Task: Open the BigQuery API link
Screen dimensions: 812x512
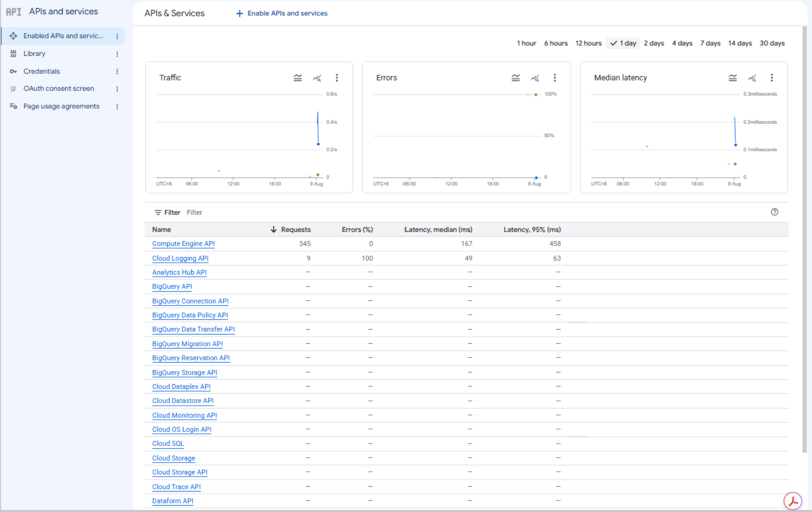Action: coord(172,287)
